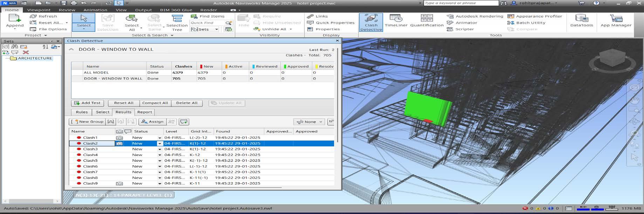Open the Links tool

click(317, 16)
